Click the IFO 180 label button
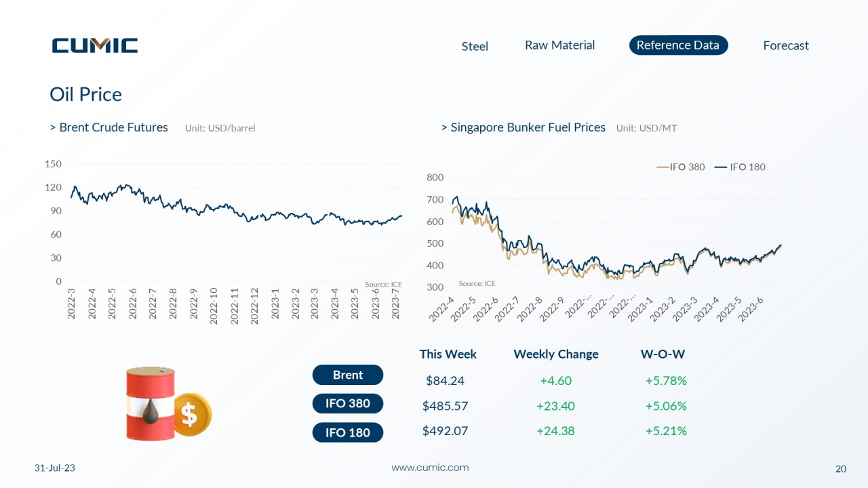The height and width of the screenshot is (488, 868). click(x=348, y=432)
